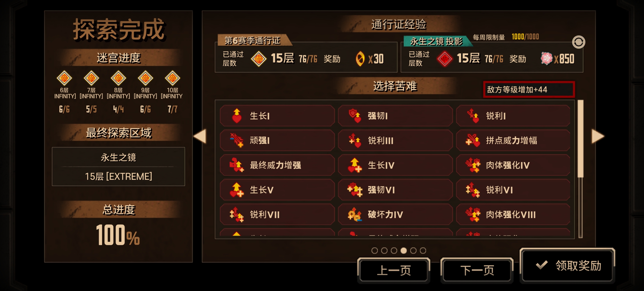Viewport: 644px width, 291px height.
Task: Click the left arrow to go back
Action: coord(200,136)
